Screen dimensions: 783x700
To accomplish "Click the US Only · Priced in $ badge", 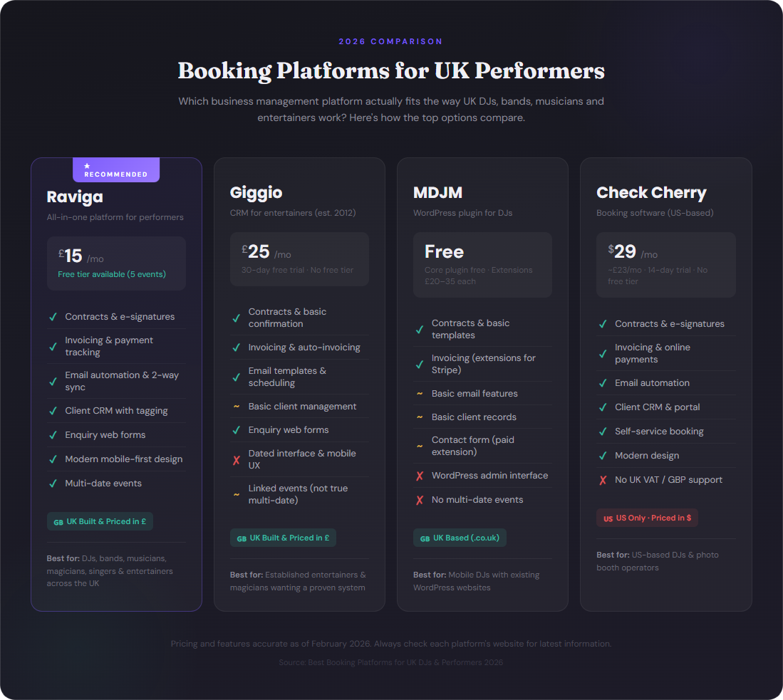I will (647, 518).
